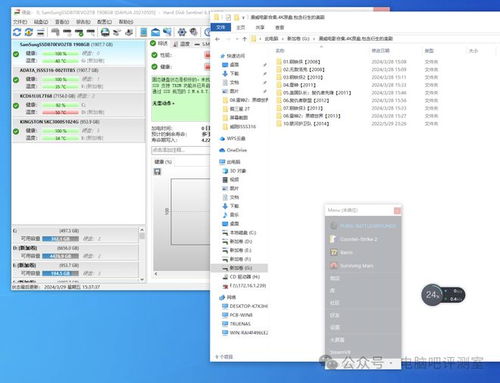Click the scroll up arrow of partition list

point(142,230)
